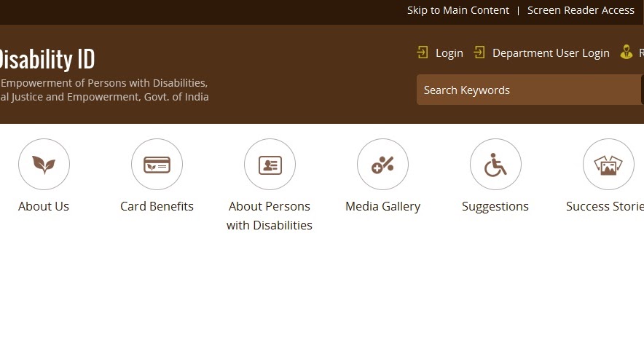The image size is (644, 338).
Task: Click the yellow person register icon
Action: click(626, 52)
